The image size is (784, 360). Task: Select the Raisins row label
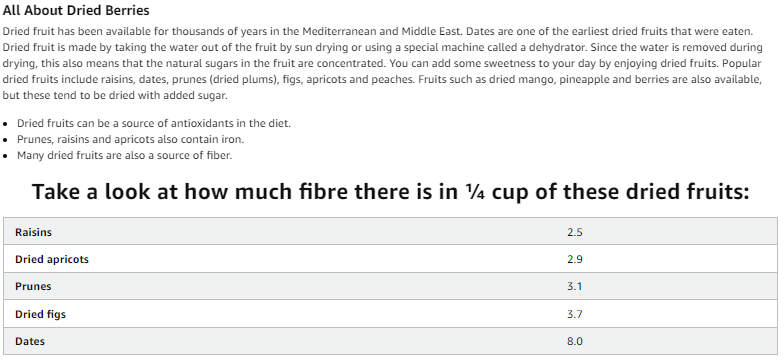click(33, 232)
